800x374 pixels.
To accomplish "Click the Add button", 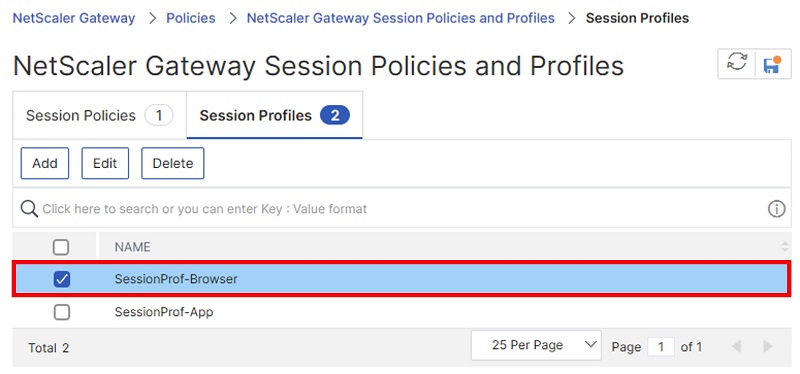I will [x=45, y=163].
